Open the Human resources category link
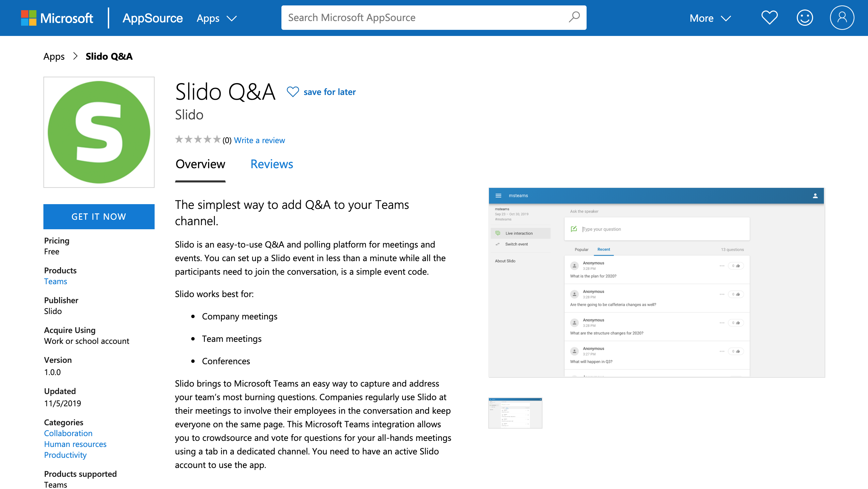This screenshot has width=868, height=489. pyautogui.click(x=75, y=444)
